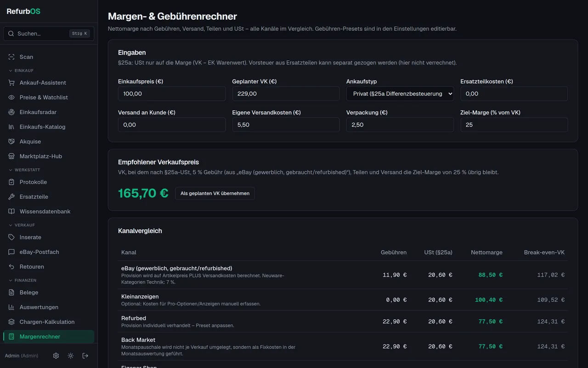Viewport: 588px width, 368px height.
Task: Collapse the EINKAUF sidebar section
Action: coord(21,70)
